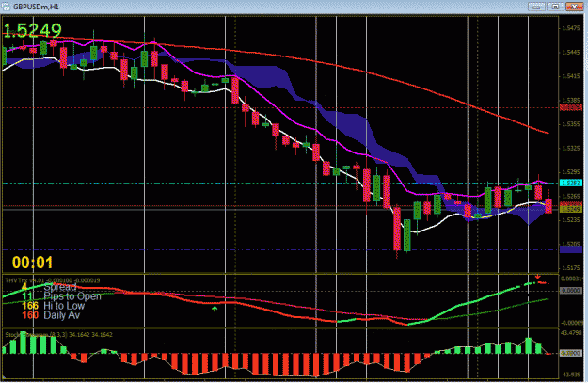Screen dimensions: 588x383
Task: Click the -43.939 stochastic scale value
Action: click(571, 375)
